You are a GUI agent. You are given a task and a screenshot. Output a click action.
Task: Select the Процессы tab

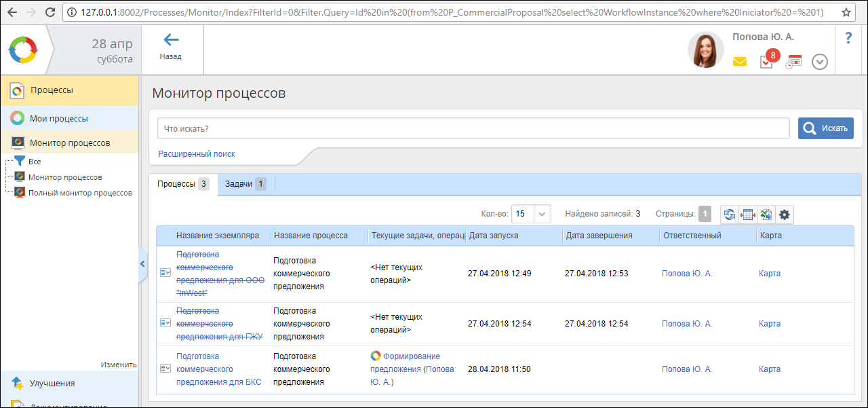(x=183, y=184)
